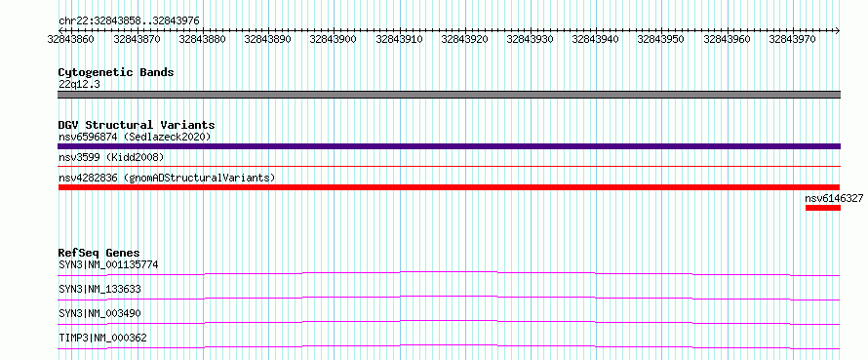Open gene label SYN3|NM_003490
Screen dimensions: 868x360
[x=99, y=313]
